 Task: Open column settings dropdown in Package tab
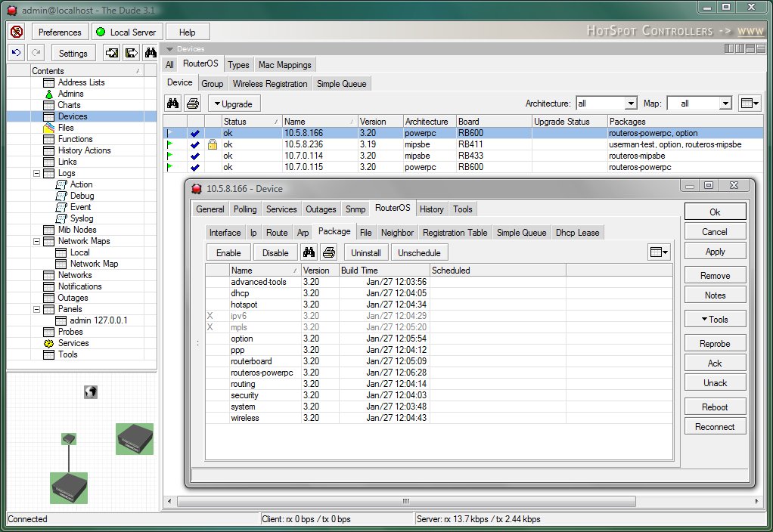(x=659, y=252)
